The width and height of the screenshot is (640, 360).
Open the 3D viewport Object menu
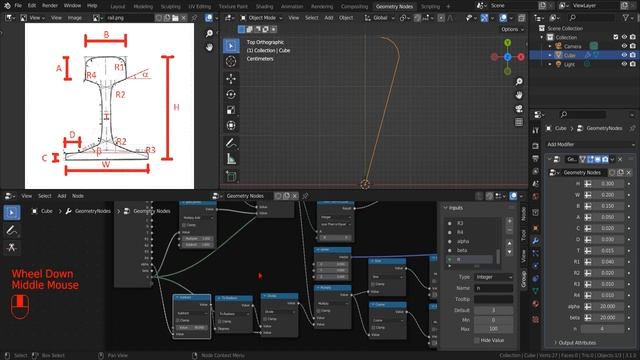coord(346,18)
